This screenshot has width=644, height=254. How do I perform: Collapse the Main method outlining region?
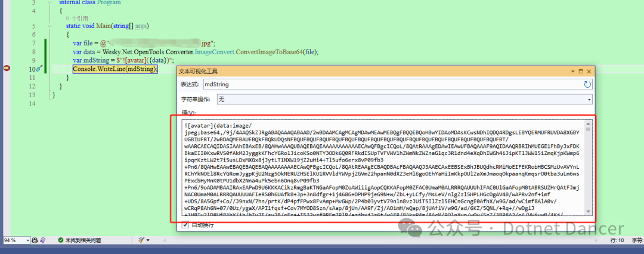pyautogui.click(x=51, y=26)
